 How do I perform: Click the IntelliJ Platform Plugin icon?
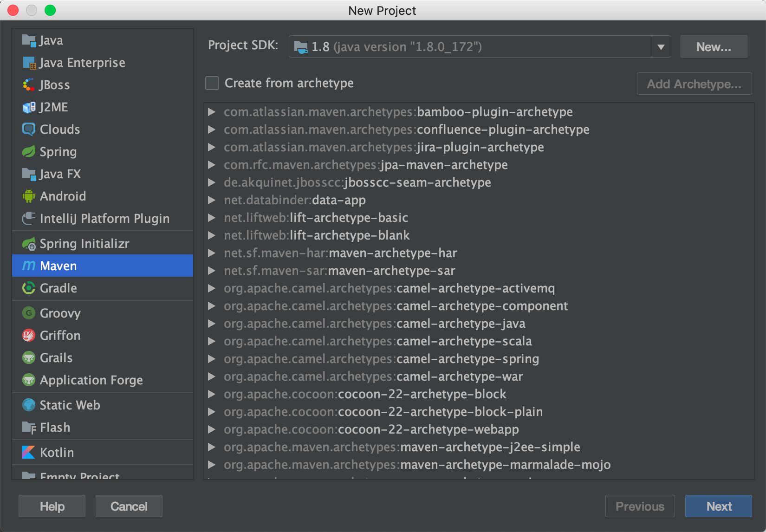[29, 219]
